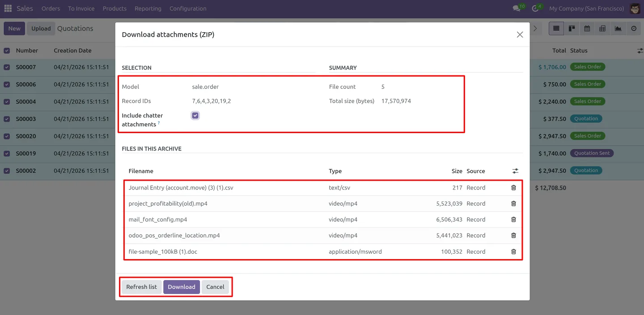
Task: Select the mail_font_config.mp4 filename
Action: [x=158, y=219]
